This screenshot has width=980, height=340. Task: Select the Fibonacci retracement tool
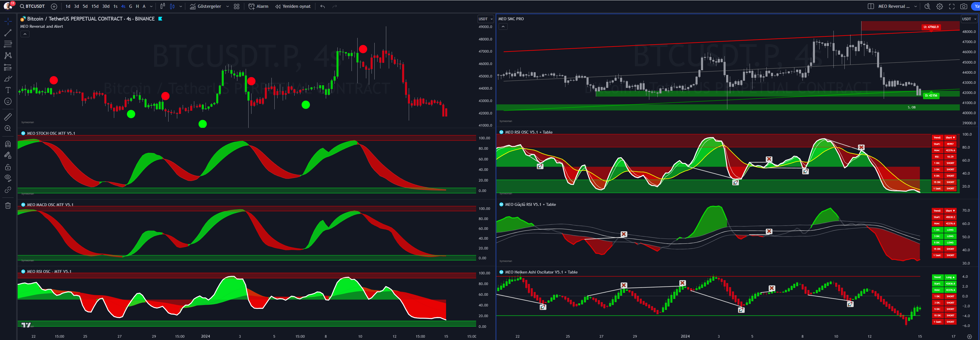point(8,44)
